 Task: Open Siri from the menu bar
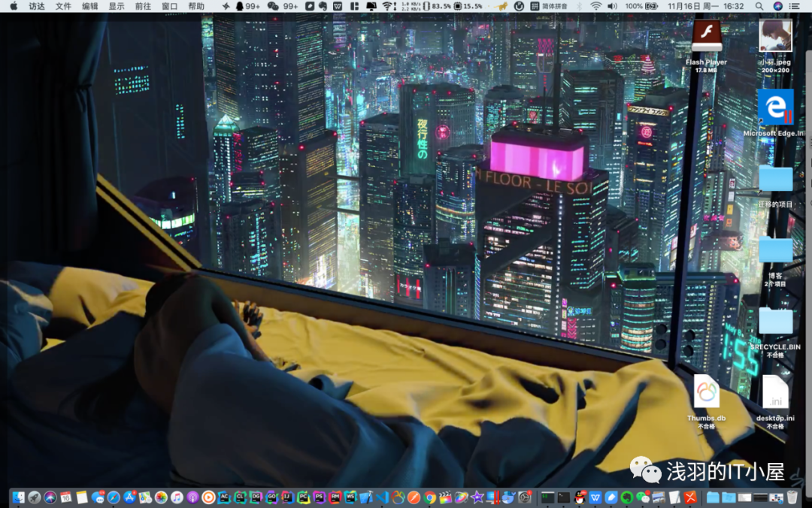coord(778,6)
